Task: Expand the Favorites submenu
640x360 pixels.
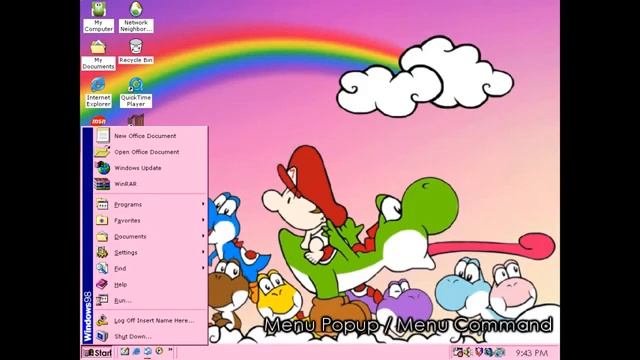Action: tap(151, 220)
